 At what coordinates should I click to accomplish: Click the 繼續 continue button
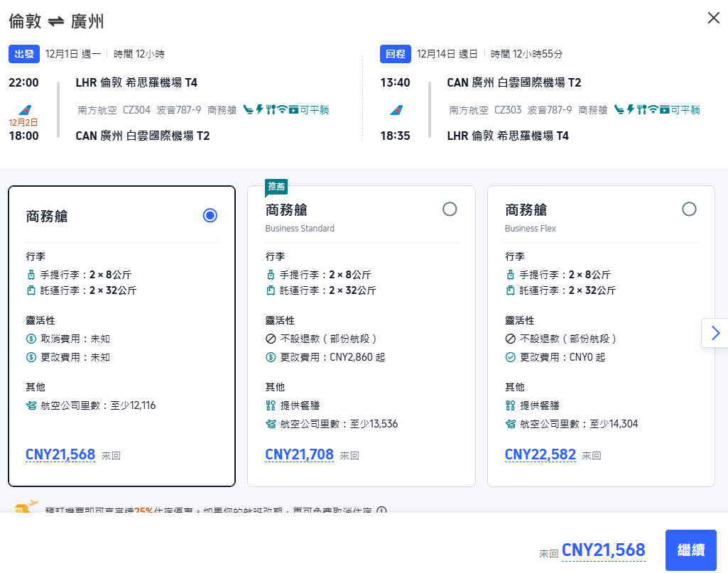coord(691,550)
